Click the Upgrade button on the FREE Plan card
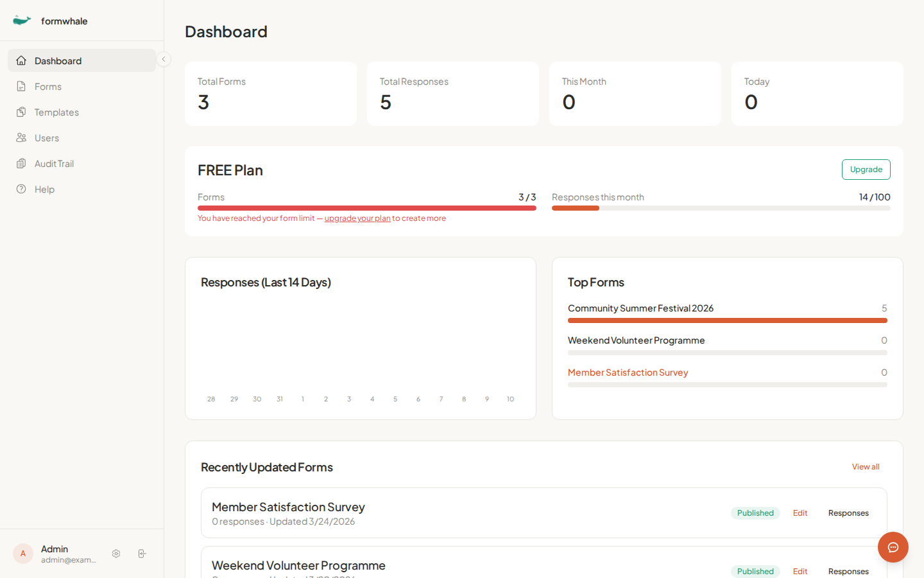924x578 pixels. (866, 169)
